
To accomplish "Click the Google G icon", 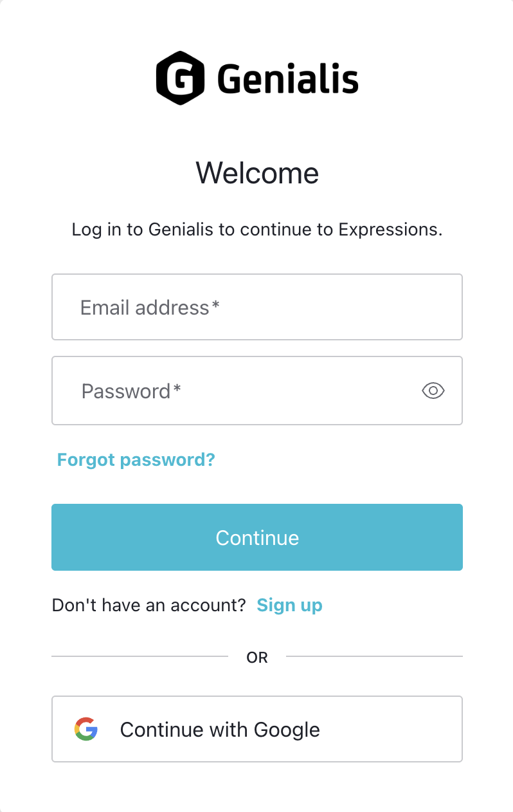I will pos(86,729).
